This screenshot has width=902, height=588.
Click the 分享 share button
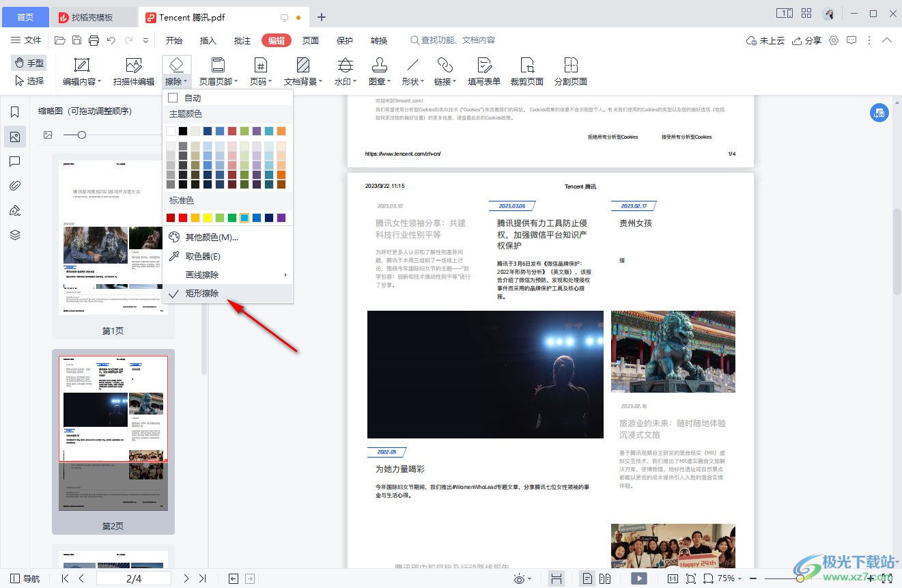coord(806,40)
